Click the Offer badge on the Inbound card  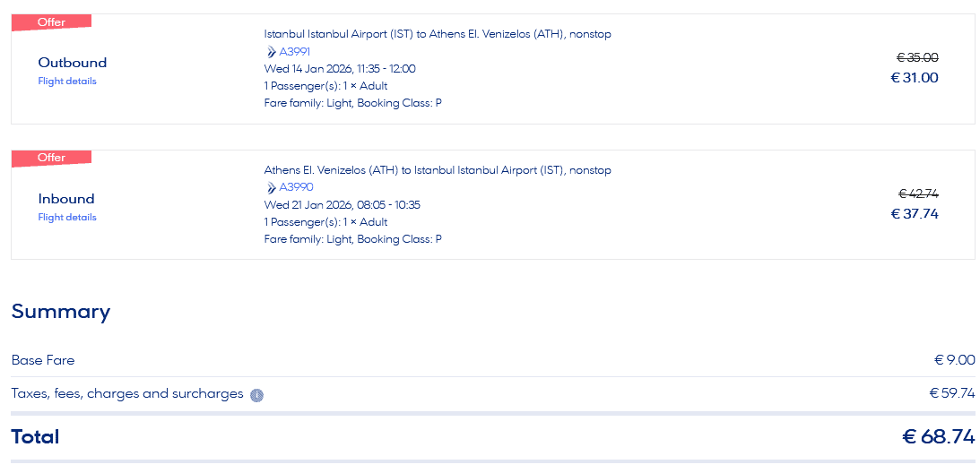click(51, 159)
